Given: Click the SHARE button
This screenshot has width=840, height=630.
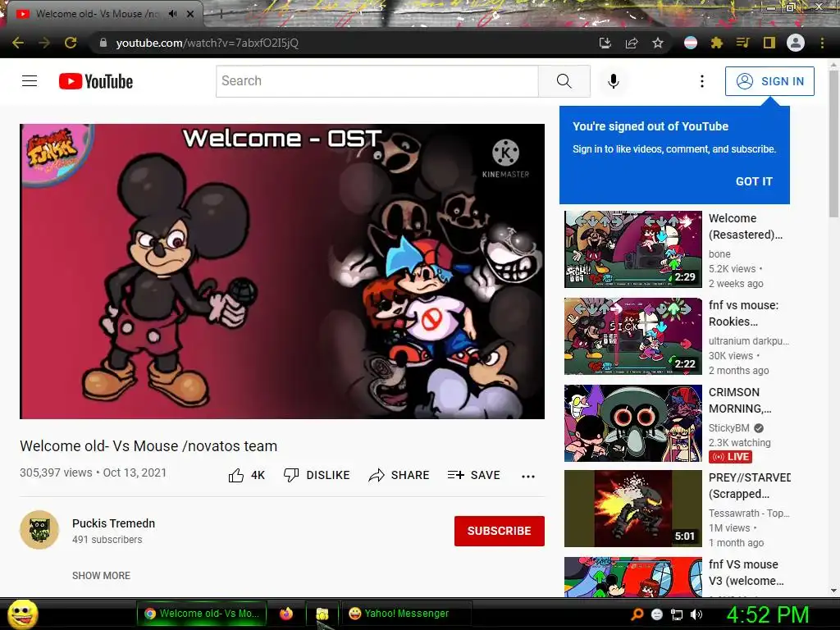Looking at the screenshot, I should [x=399, y=475].
